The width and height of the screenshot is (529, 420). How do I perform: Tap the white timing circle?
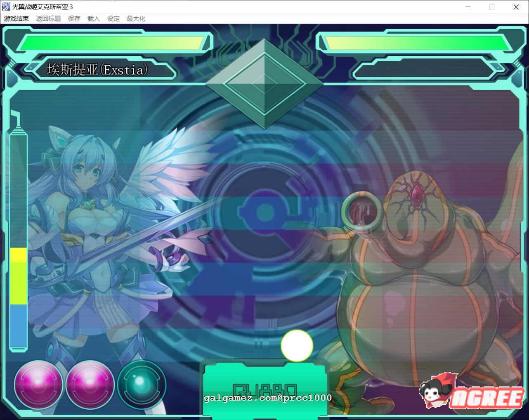click(x=297, y=346)
